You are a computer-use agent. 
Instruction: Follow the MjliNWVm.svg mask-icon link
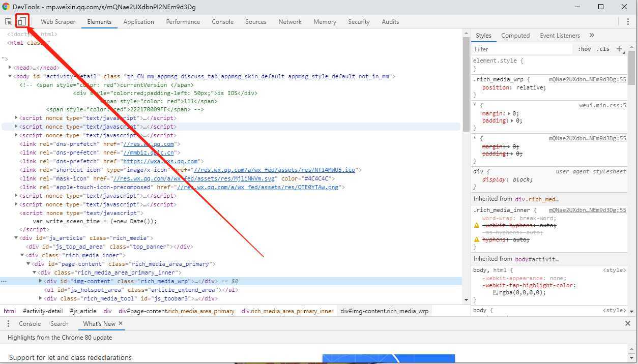click(x=194, y=178)
